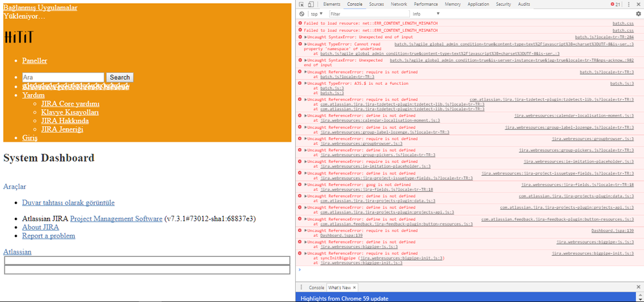Screen dimensions: 644x302
Task: Open the Security tab
Action: click(503, 4)
